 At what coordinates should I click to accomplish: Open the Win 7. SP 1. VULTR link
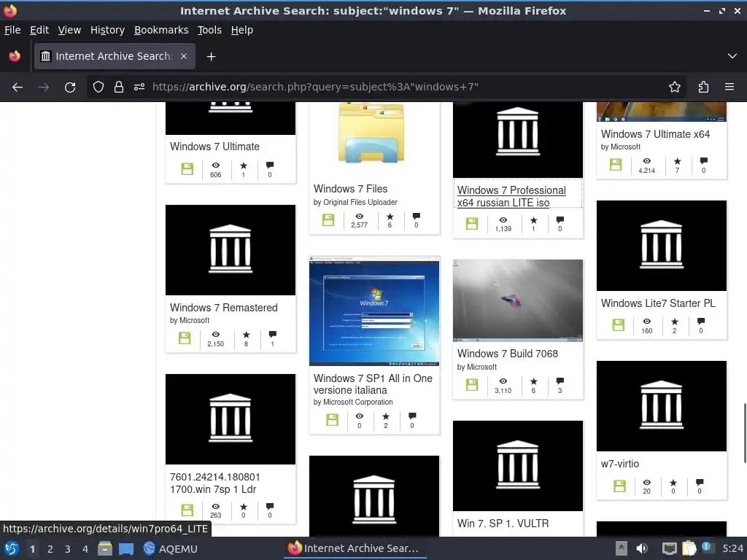(x=503, y=524)
